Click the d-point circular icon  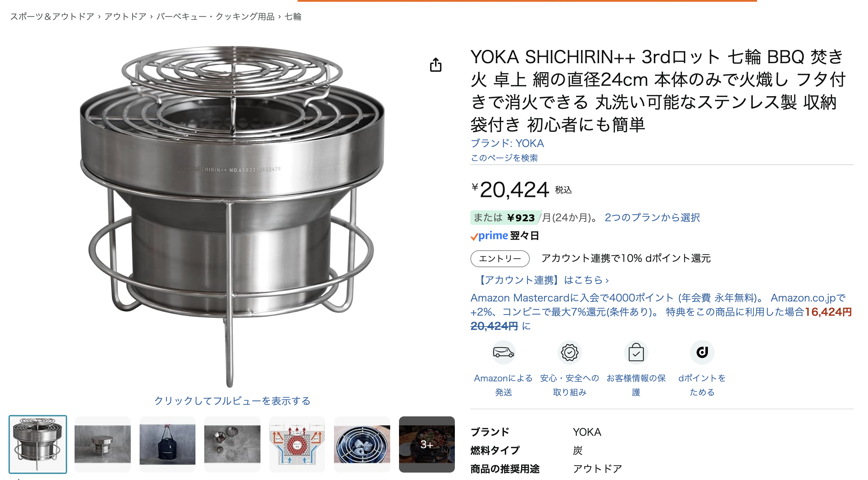click(x=702, y=352)
